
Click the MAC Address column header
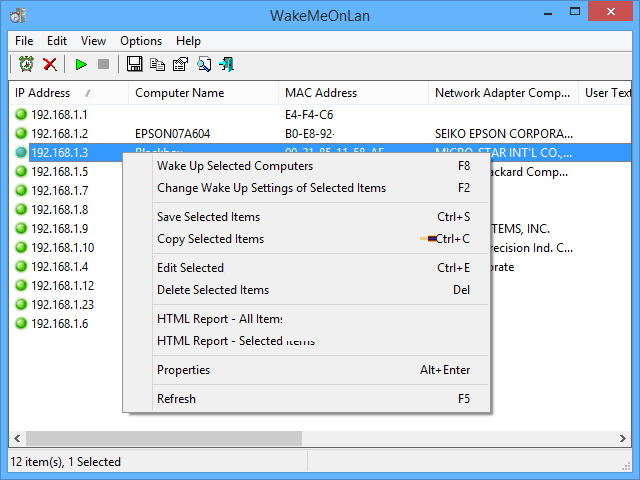(x=321, y=93)
